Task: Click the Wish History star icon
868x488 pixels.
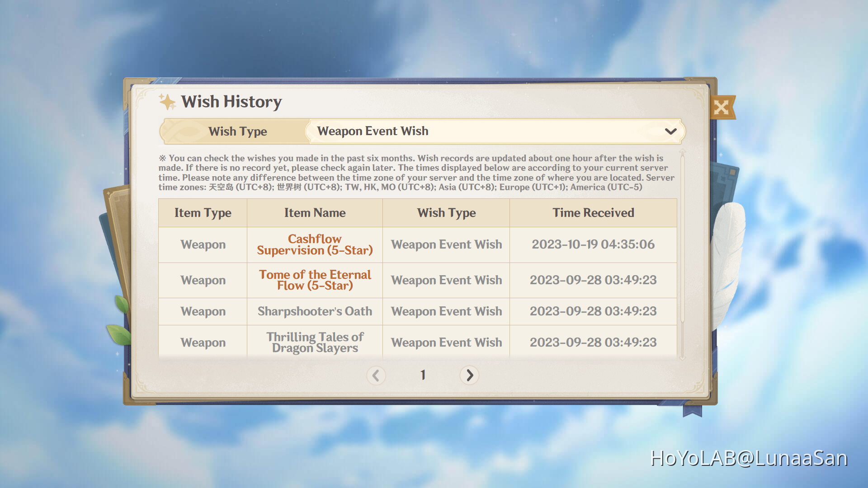Action: click(x=167, y=102)
